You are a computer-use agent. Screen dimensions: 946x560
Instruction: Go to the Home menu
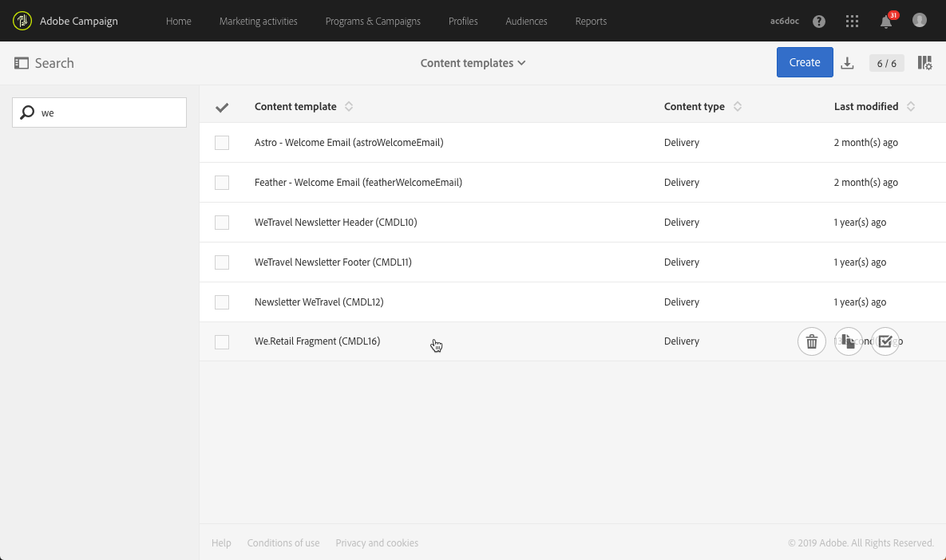click(179, 21)
